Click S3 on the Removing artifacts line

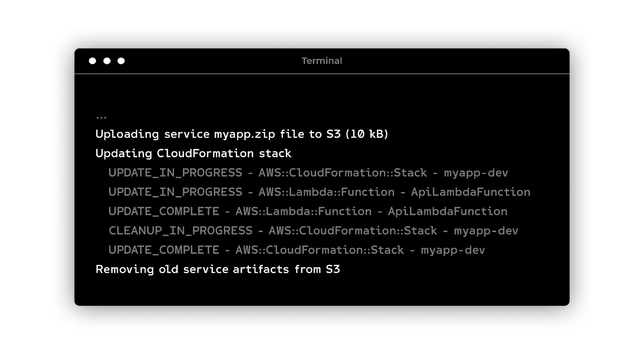point(333,269)
